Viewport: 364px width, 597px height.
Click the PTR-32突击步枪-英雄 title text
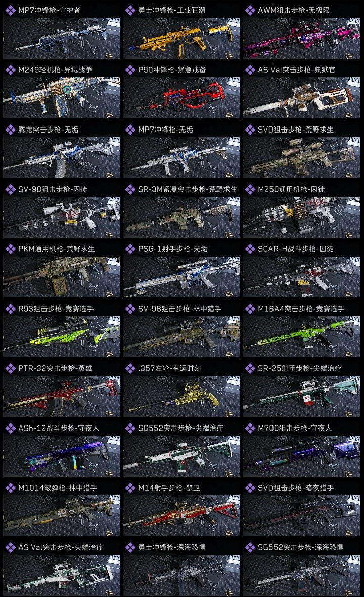coord(55,368)
